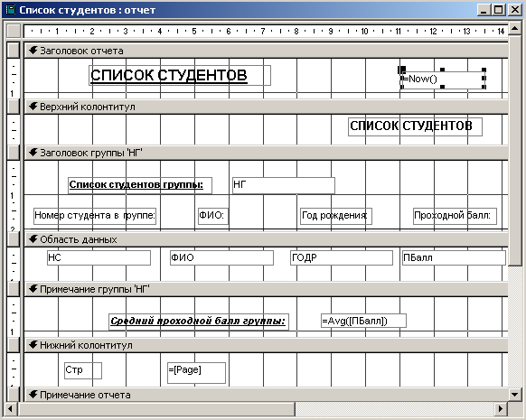Select the 'Верхний колонтитул' section bar
The image size is (526, 420).
[x=267, y=107]
